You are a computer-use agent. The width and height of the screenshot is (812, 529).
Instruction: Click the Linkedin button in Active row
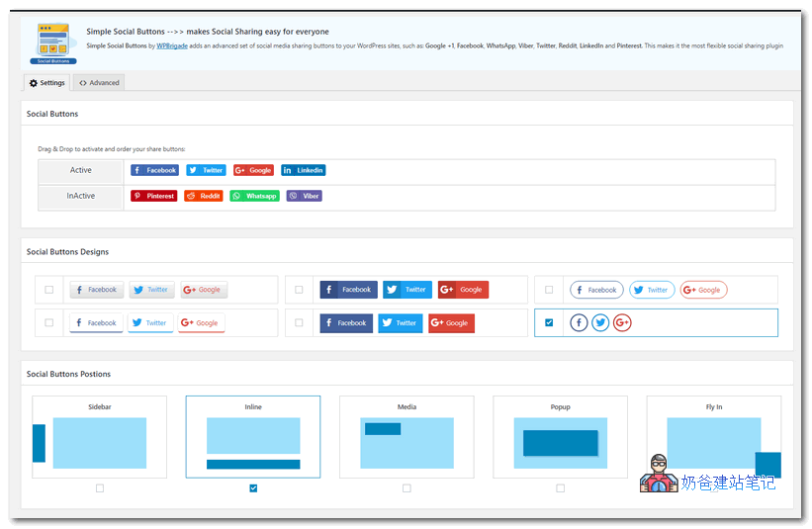(303, 170)
